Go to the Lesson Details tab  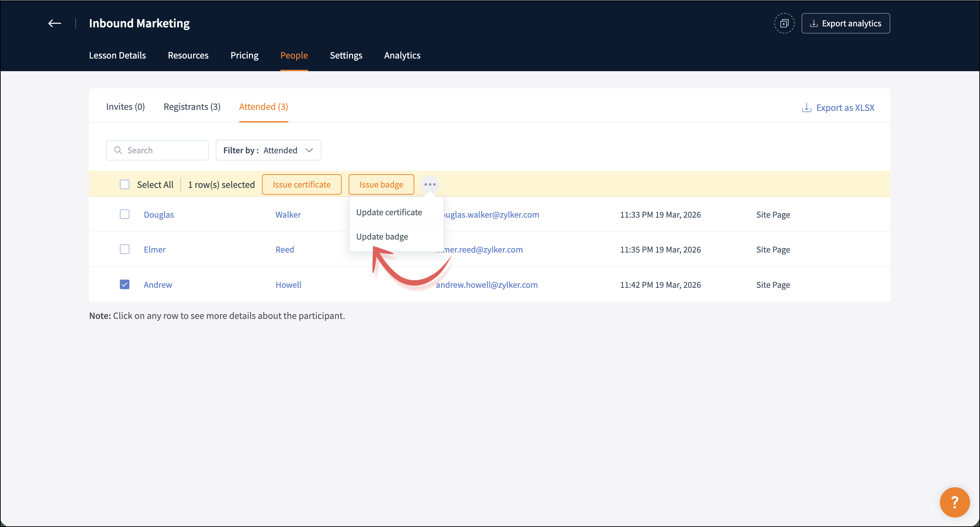tap(117, 55)
